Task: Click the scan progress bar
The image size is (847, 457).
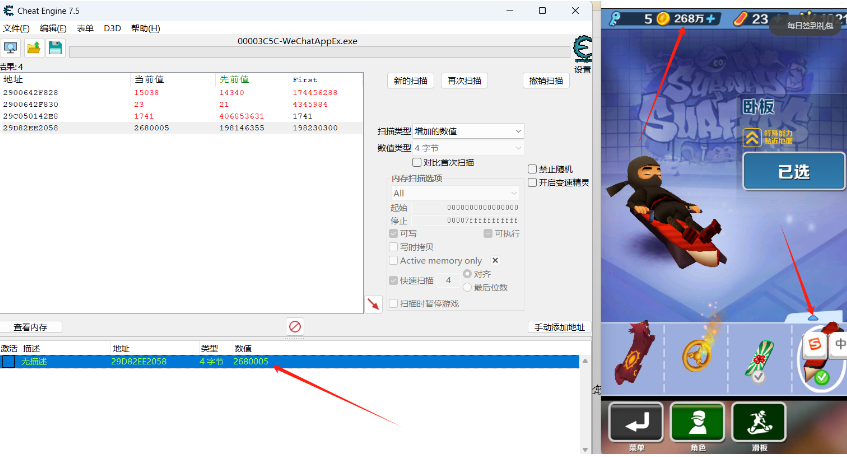Action: pos(320,52)
